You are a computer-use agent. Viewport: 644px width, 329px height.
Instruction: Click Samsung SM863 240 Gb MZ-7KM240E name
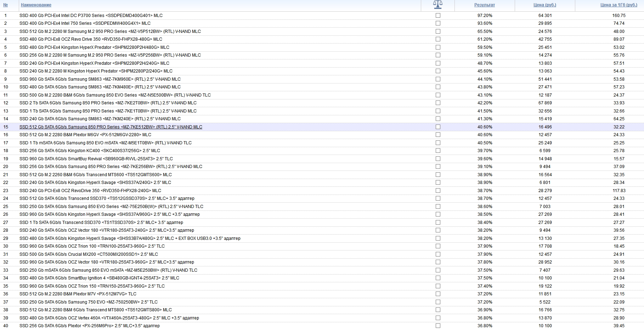pyautogui.click(x=100, y=119)
